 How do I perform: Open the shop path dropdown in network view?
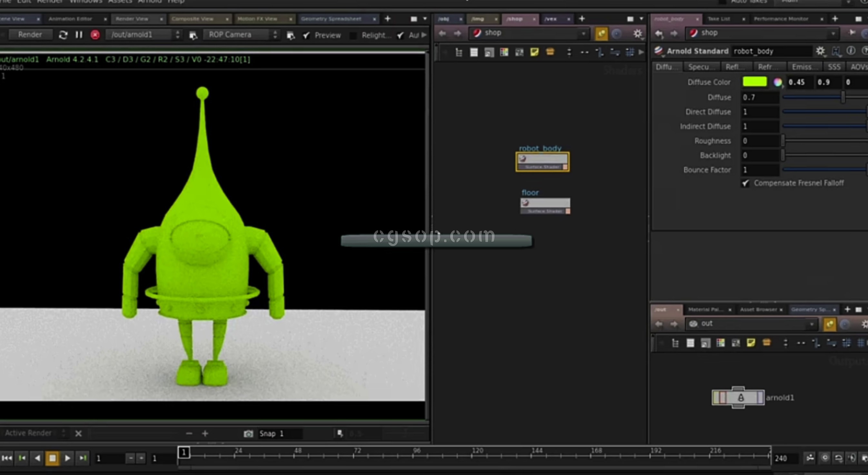583,33
